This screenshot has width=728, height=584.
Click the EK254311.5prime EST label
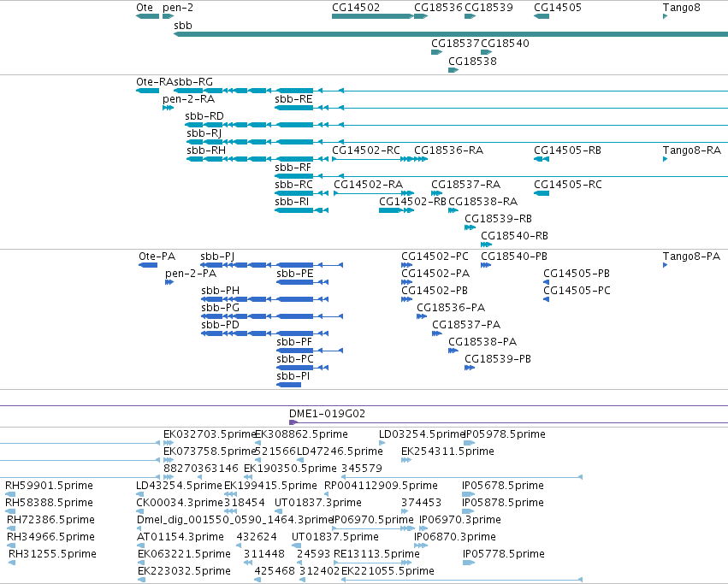coord(447,451)
